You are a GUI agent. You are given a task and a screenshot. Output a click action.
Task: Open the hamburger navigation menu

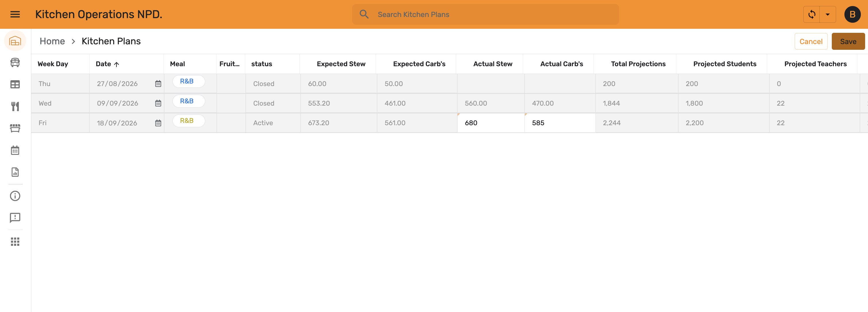pos(15,14)
